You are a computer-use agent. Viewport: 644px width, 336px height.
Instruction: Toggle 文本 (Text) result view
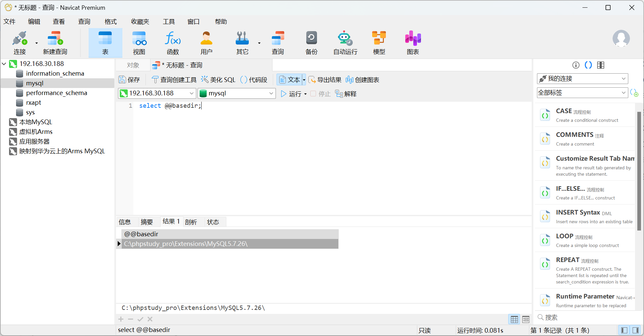(290, 80)
